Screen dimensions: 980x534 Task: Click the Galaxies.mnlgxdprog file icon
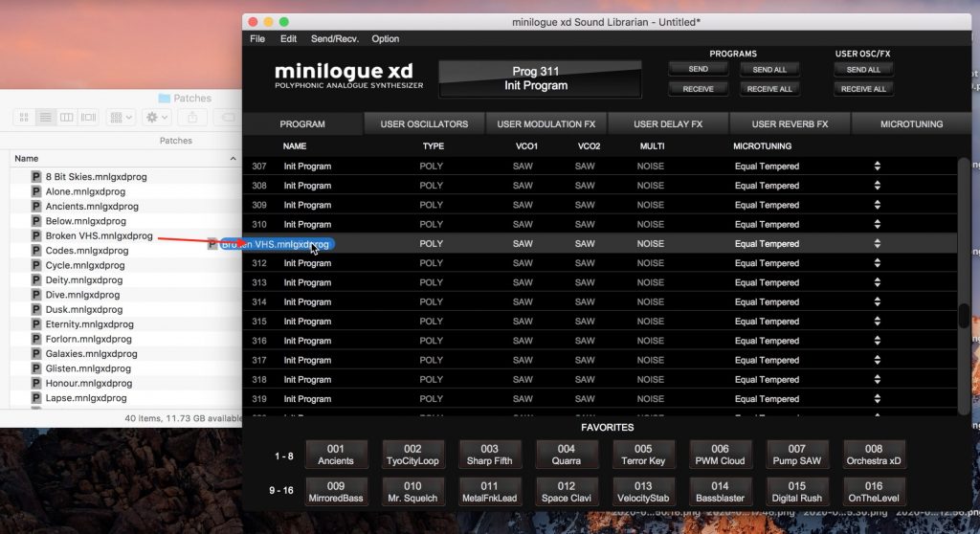37,354
